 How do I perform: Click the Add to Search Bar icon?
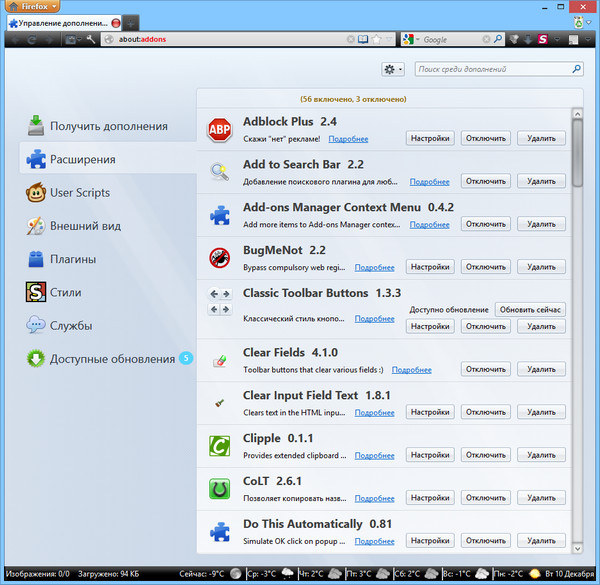point(219,172)
